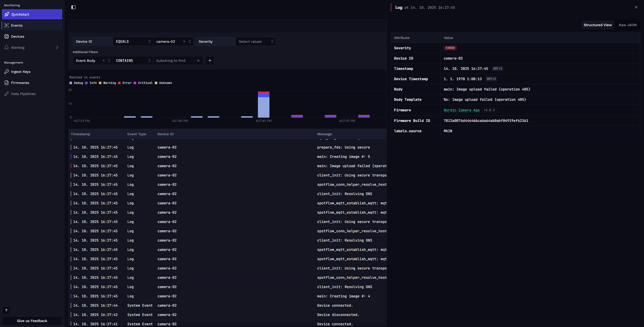The image size is (644, 327).
Task: Switch to Raw JSON view
Action: point(627,25)
